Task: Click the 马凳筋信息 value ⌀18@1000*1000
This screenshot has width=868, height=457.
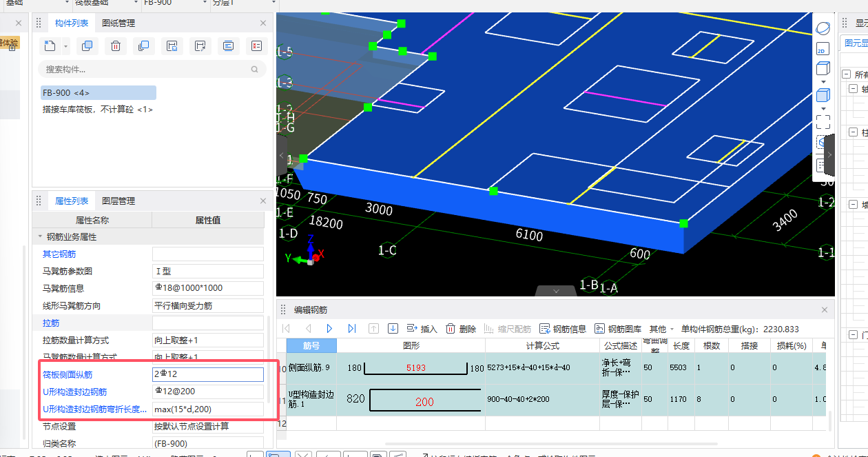Action: (208, 288)
